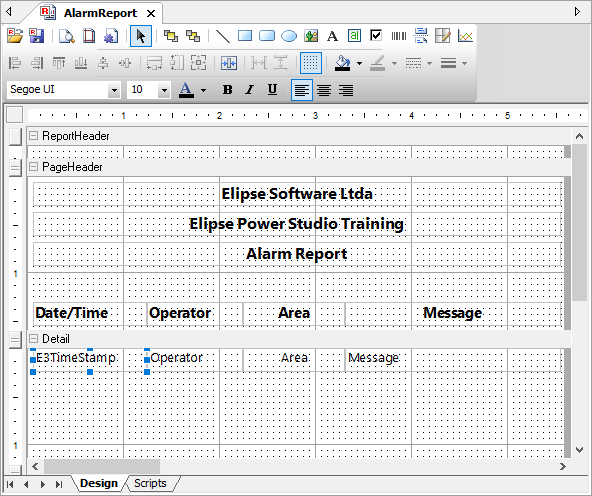Select the Elipse Software Ltda label

[297, 194]
